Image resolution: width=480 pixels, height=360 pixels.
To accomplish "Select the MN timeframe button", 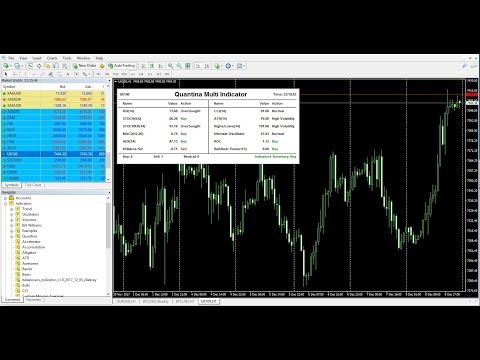I will (167, 74).
